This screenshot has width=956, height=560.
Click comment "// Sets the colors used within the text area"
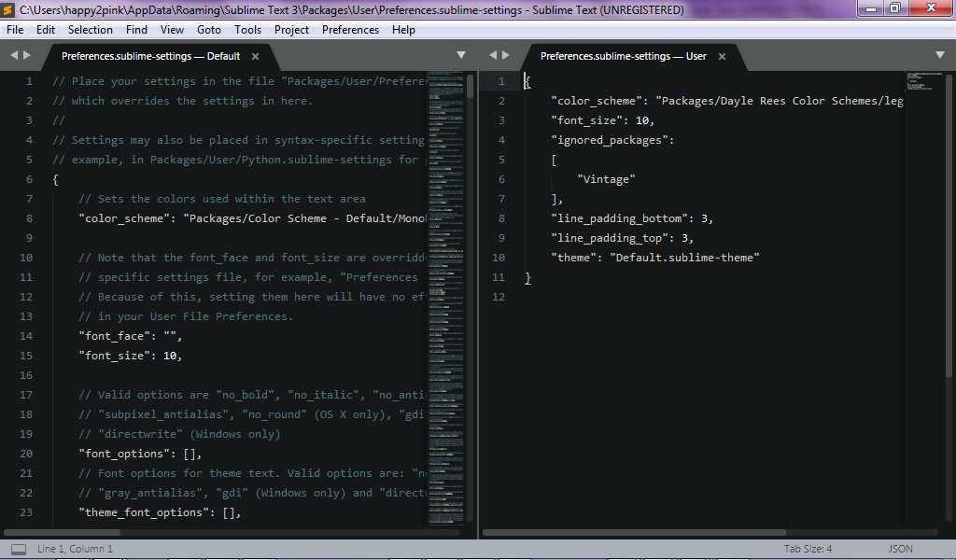coord(222,199)
